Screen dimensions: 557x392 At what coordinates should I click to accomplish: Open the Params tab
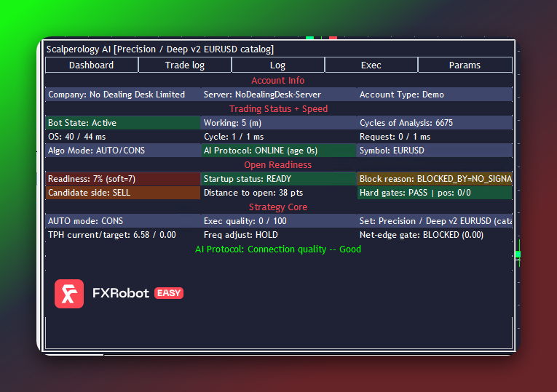coord(465,65)
